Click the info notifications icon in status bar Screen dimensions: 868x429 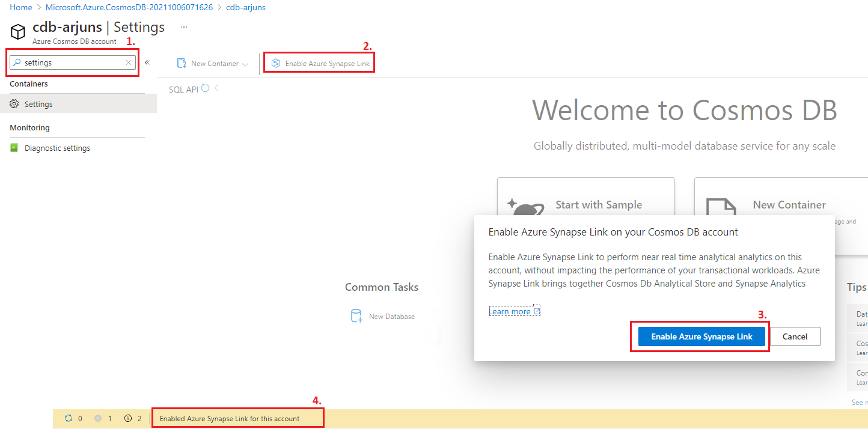click(x=128, y=418)
